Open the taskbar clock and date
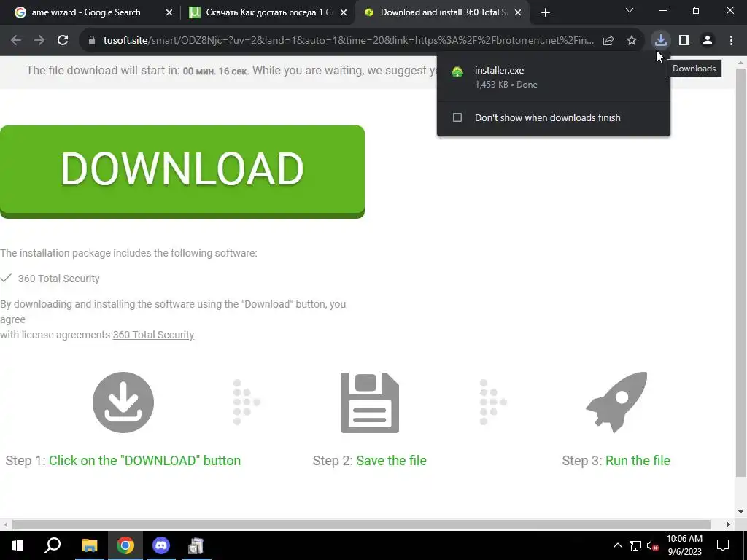This screenshot has width=747, height=560. [x=684, y=545]
